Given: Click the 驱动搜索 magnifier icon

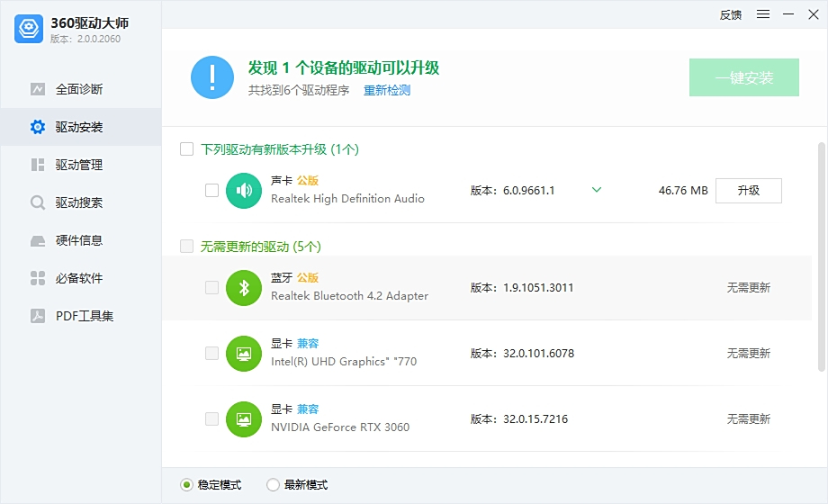Looking at the screenshot, I should pyautogui.click(x=38, y=202).
